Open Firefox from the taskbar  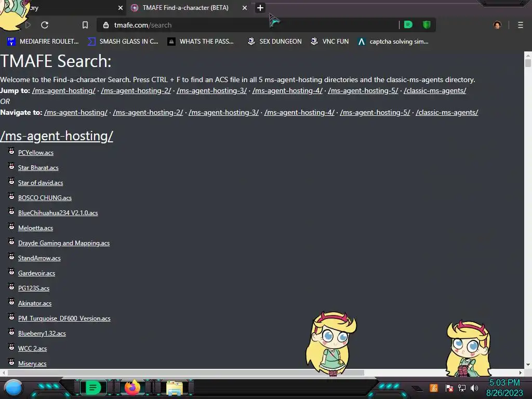pos(132,388)
